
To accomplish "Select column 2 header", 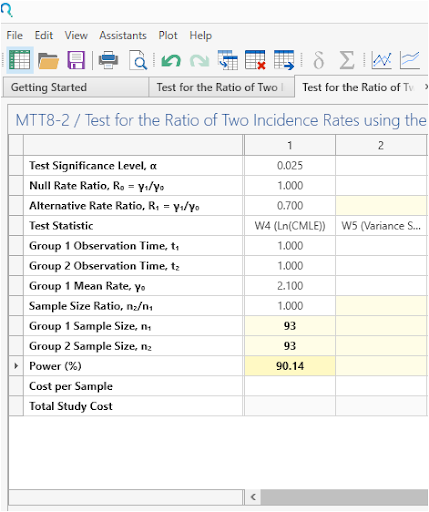I will (381, 145).
